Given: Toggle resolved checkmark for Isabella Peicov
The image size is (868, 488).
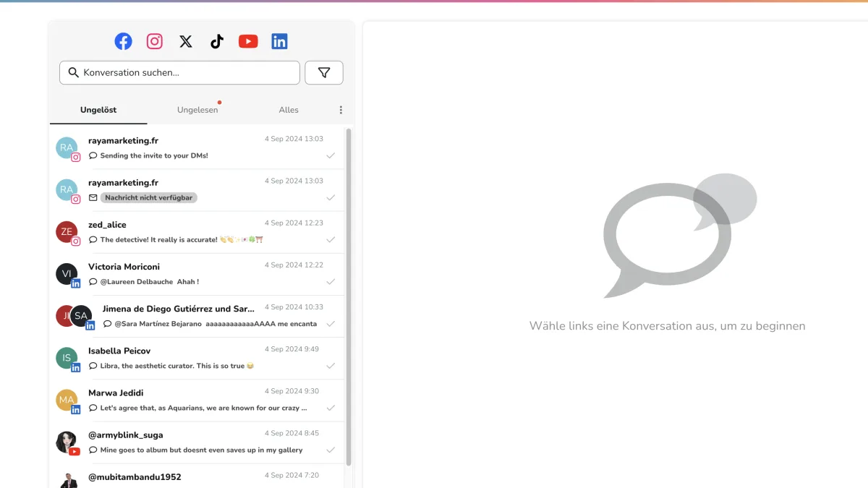Looking at the screenshot, I should point(331,366).
